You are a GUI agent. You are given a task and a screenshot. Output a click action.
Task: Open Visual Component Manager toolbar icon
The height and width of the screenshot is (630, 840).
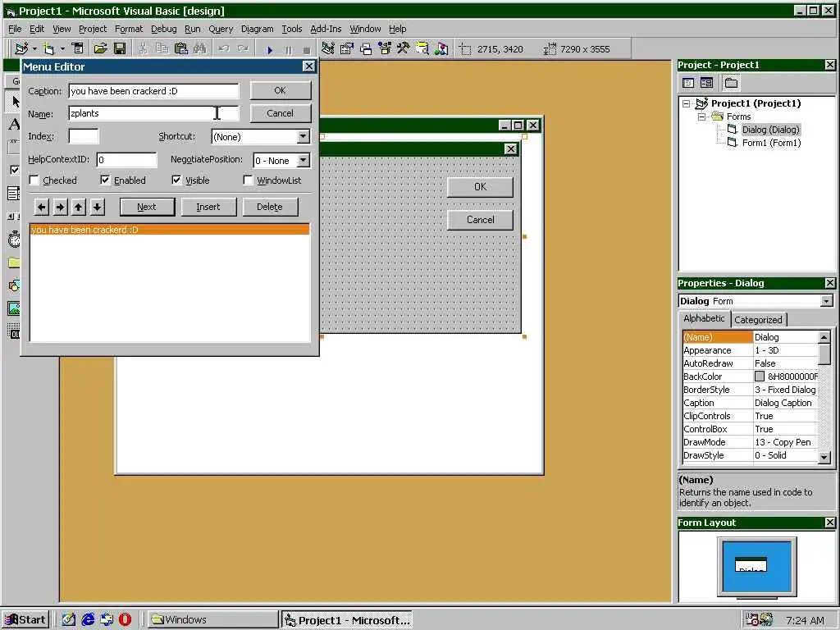(441, 48)
